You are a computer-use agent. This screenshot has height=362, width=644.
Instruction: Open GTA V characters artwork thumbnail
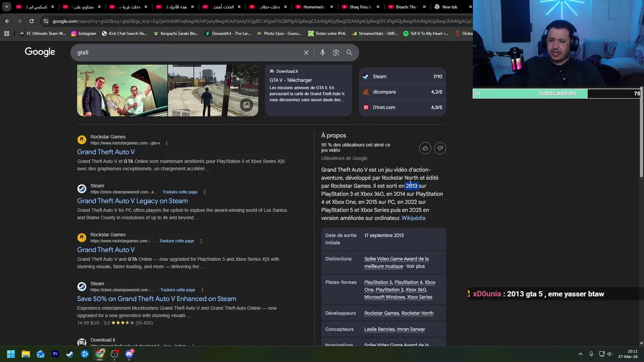pos(122,90)
